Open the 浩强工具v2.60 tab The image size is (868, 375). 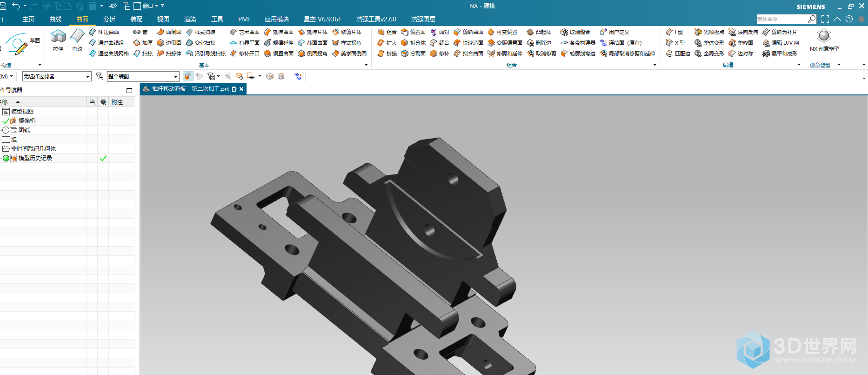coord(376,19)
